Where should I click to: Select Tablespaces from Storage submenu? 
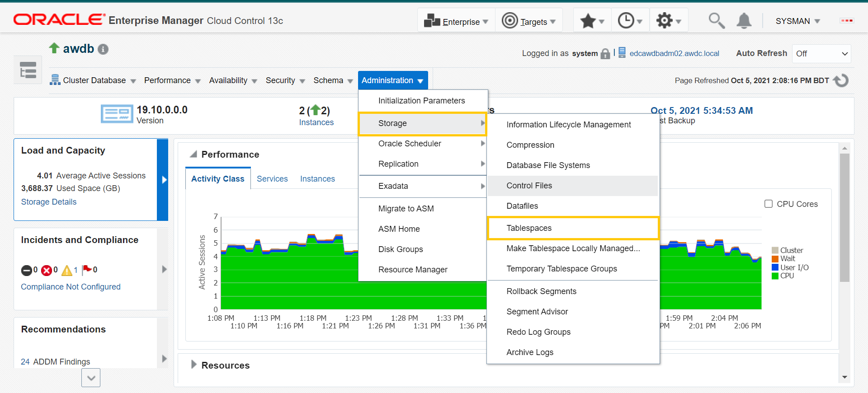pyautogui.click(x=529, y=228)
